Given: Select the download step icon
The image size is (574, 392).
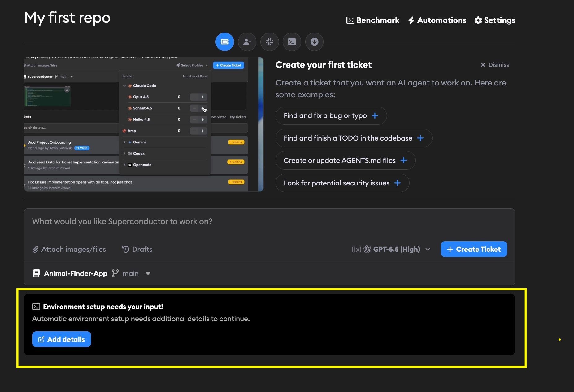Looking at the screenshot, I should (314, 42).
